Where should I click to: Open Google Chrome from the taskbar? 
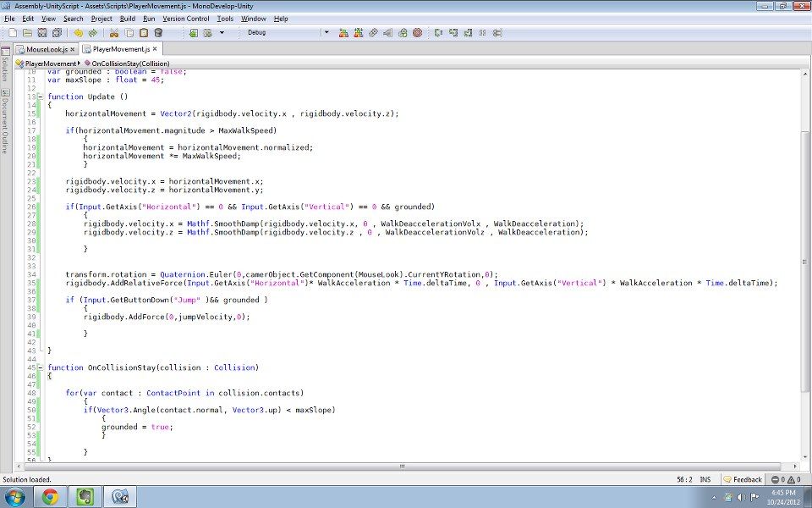pyautogui.click(x=50, y=497)
